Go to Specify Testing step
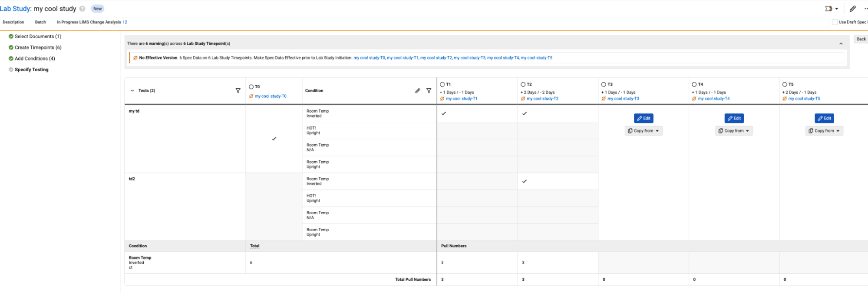 click(x=31, y=70)
